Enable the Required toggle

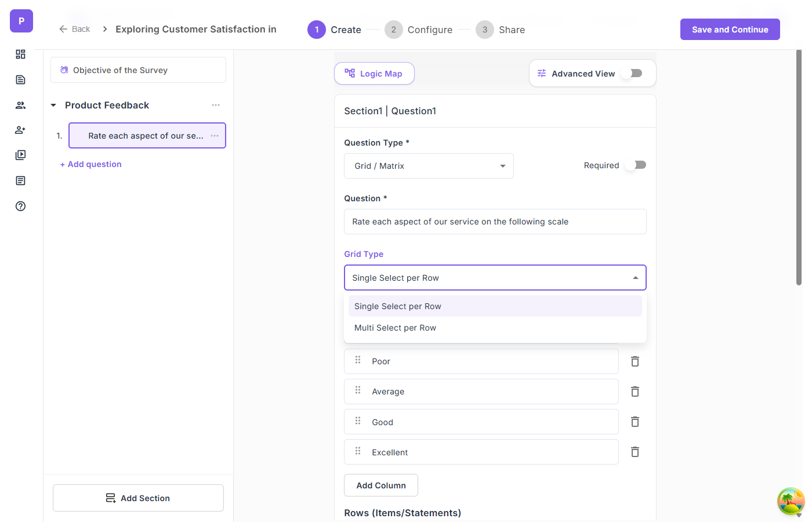(639, 165)
